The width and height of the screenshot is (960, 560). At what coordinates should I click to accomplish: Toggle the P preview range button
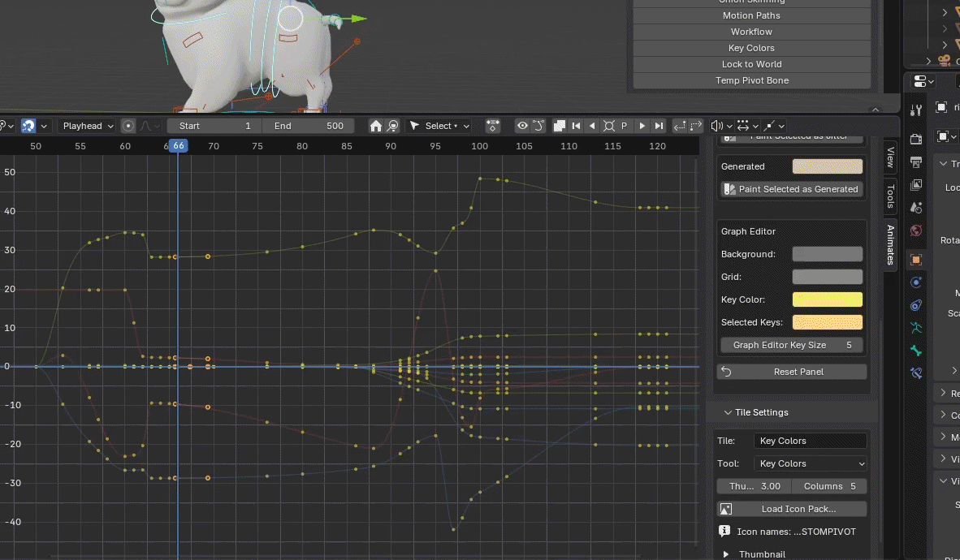click(625, 126)
